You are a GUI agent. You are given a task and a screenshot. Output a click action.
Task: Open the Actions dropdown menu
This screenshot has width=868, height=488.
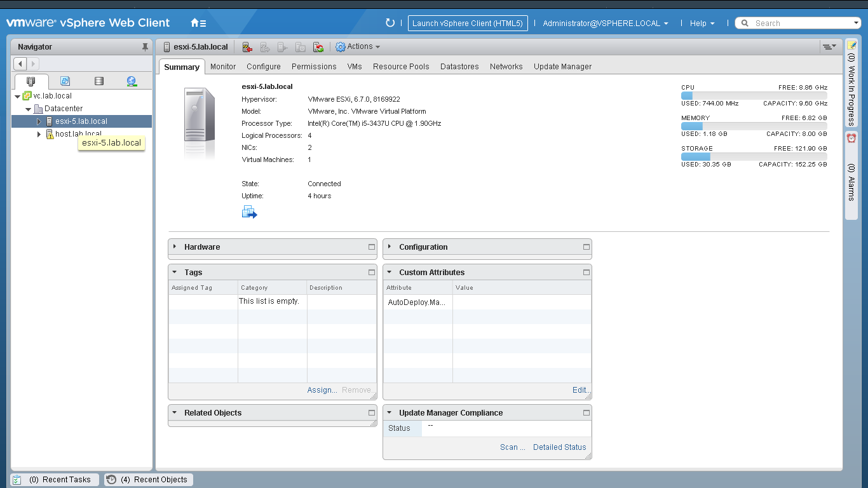358,47
